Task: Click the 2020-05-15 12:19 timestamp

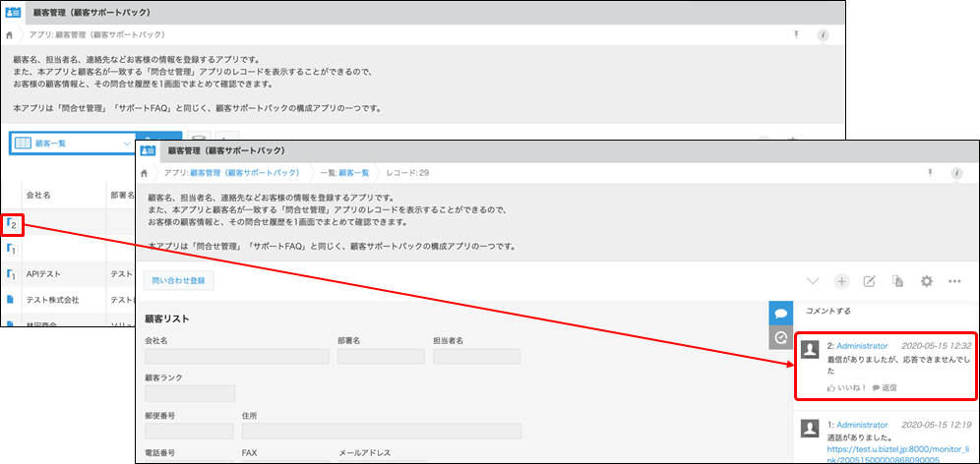Action: tap(937, 425)
